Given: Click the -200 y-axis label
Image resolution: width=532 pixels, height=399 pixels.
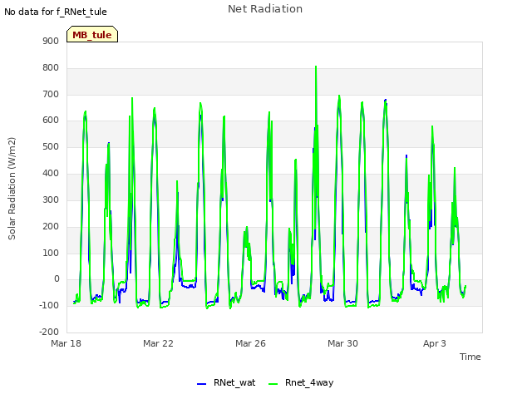Looking at the screenshot, I should (x=49, y=332).
